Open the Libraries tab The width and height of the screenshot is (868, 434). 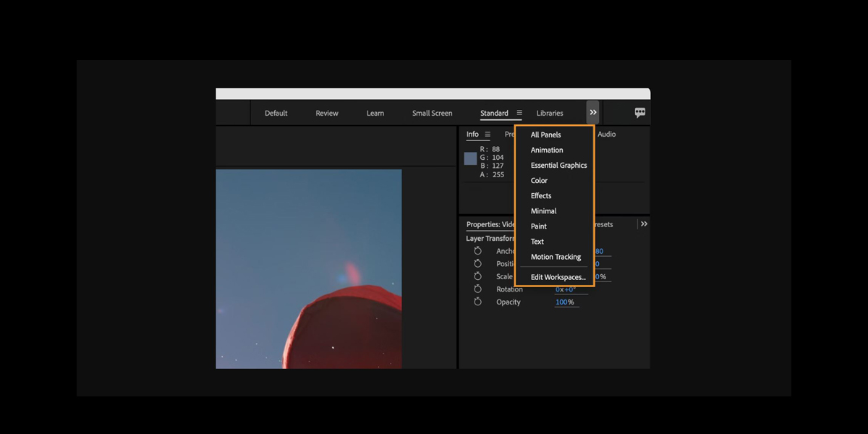(x=550, y=113)
